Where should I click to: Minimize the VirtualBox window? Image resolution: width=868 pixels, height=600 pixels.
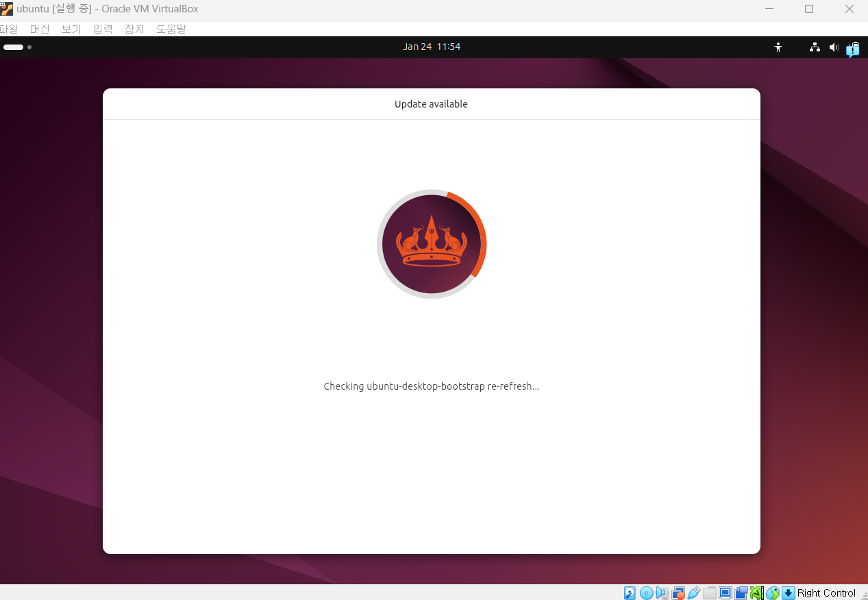(x=769, y=9)
